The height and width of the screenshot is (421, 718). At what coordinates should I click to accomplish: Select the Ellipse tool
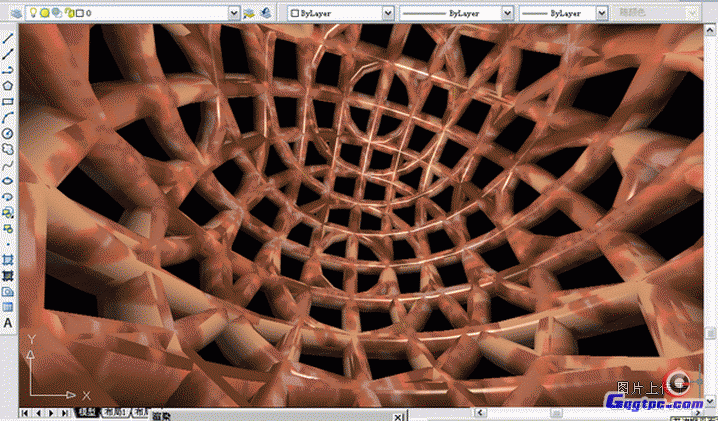pyautogui.click(x=8, y=181)
